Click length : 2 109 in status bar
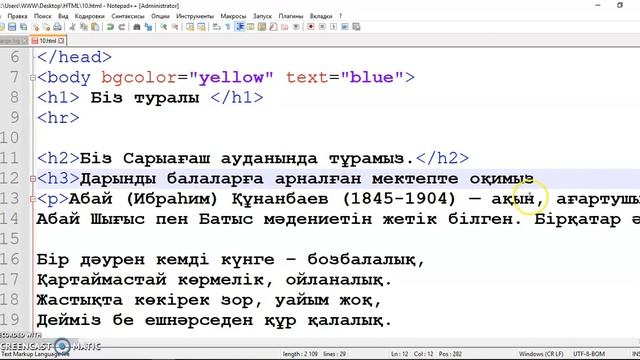Screen dimensions: 640x360 (x=300, y=354)
